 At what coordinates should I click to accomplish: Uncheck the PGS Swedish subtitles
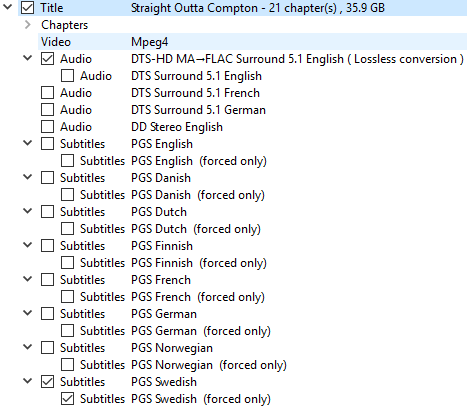coord(47,382)
